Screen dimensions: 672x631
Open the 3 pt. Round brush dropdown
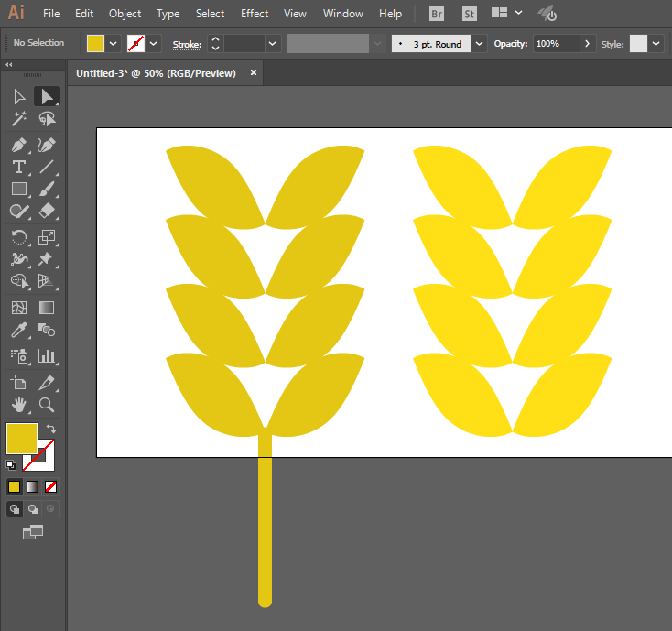tap(480, 44)
